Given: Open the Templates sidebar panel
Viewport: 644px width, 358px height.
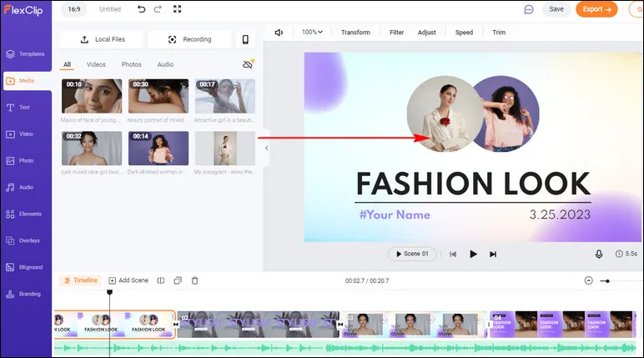Looking at the screenshot, I should pyautogui.click(x=26, y=54).
